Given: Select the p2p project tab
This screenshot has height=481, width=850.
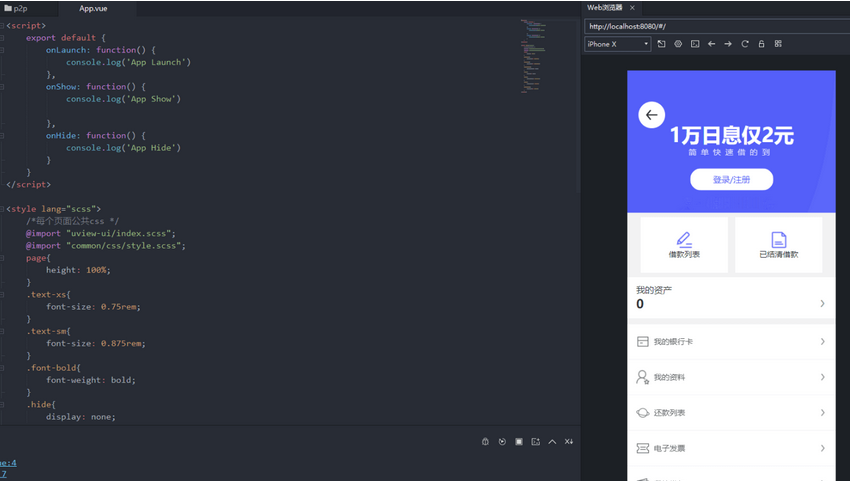Looking at the screenshot, I should point(16,8).
